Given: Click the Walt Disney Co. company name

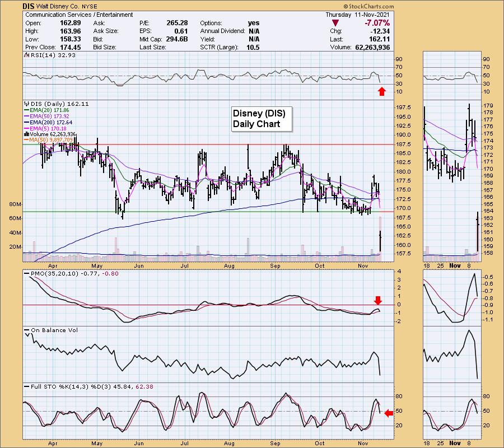Looking at the screenshot, I should pyautogui.click(x=57, y=6).
